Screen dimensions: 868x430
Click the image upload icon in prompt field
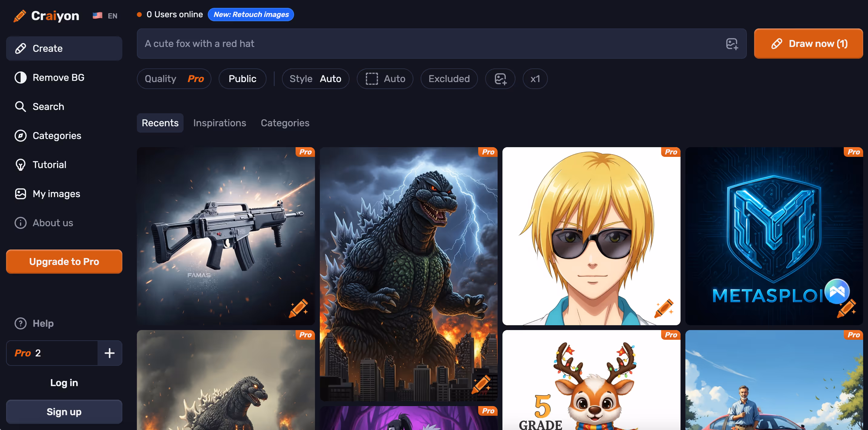coord(731,44)
